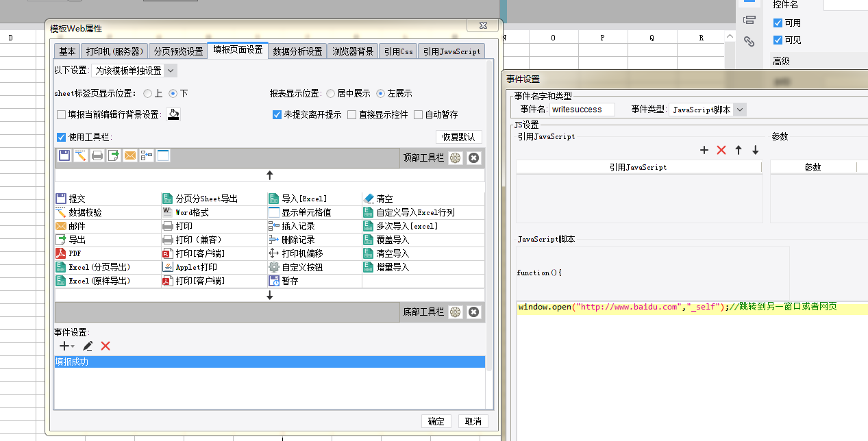The height and width of the screenshot is (441, 868).
Task: Open top toolbar settings gear
Action: pyautogui.click(x=455, y=158)
